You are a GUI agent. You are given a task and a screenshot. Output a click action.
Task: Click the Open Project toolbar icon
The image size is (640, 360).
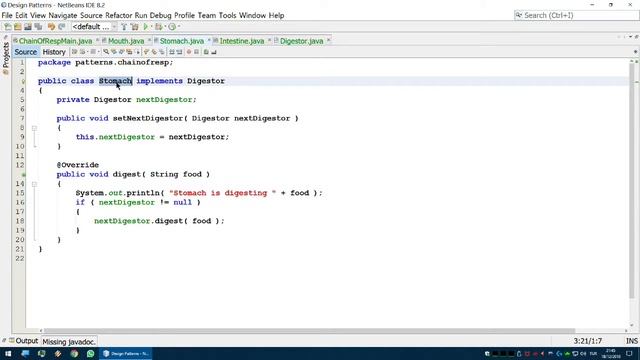28,27
